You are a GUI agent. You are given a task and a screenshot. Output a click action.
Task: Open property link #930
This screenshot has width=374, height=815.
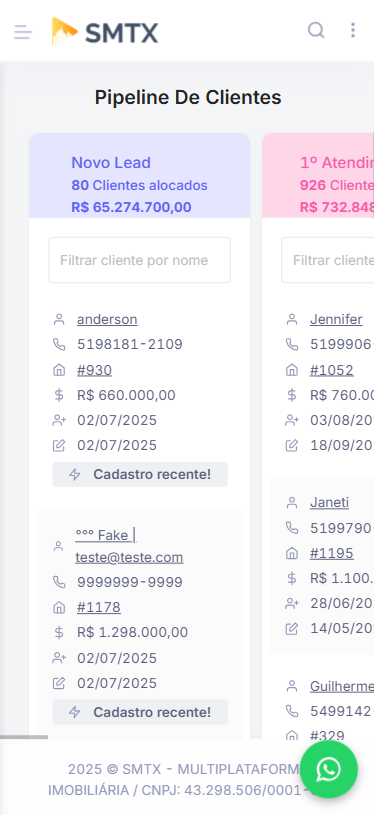(x=95, y=370)
